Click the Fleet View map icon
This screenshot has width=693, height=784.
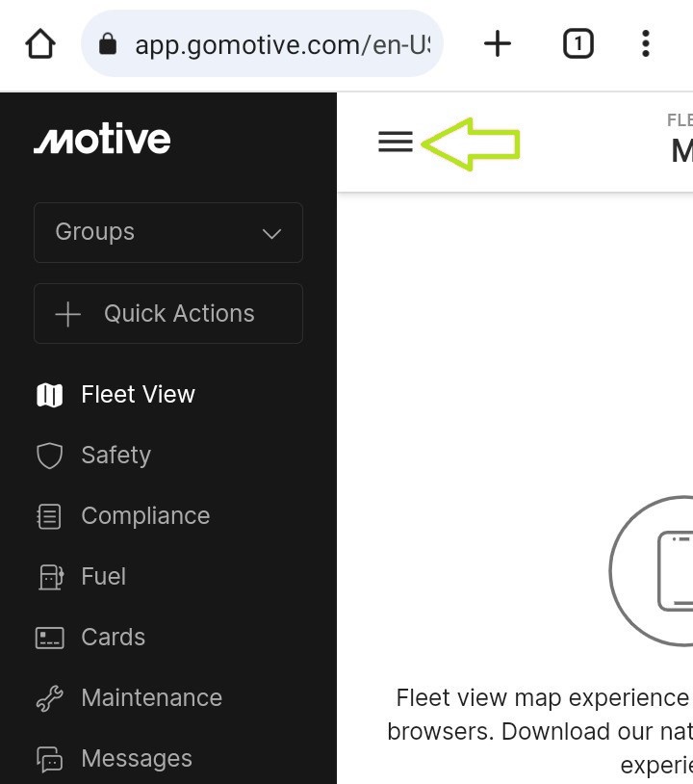tap(49, 395)
